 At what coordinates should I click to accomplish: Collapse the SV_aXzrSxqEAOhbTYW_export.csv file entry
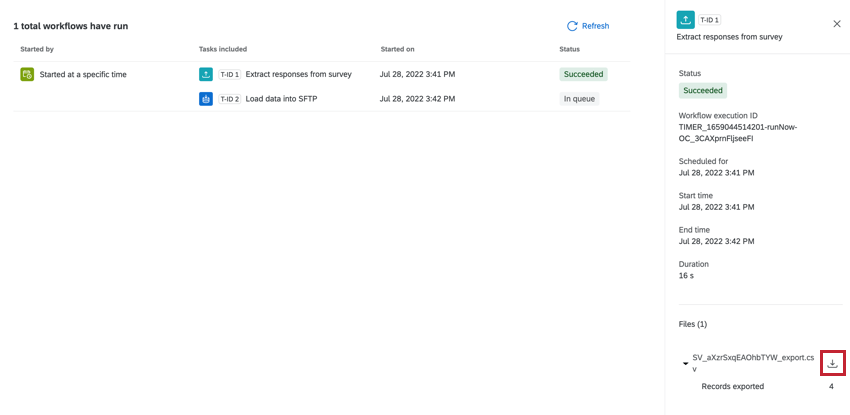point(686,364)
